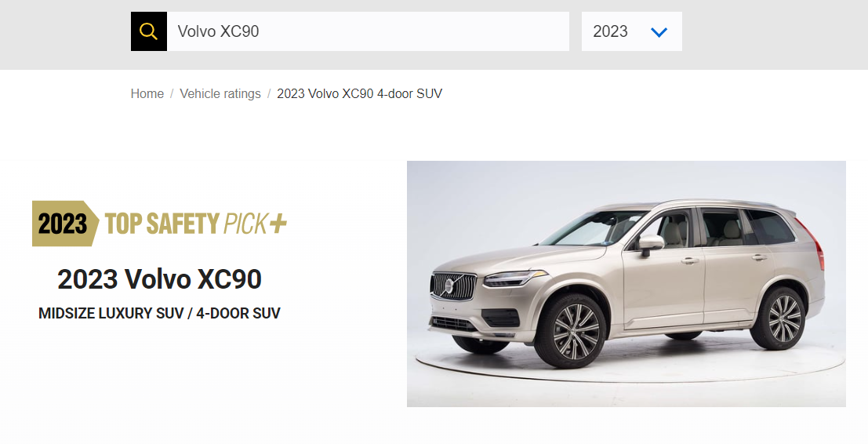
Task: Go to the Home breadcrumb
Action: 147,93
